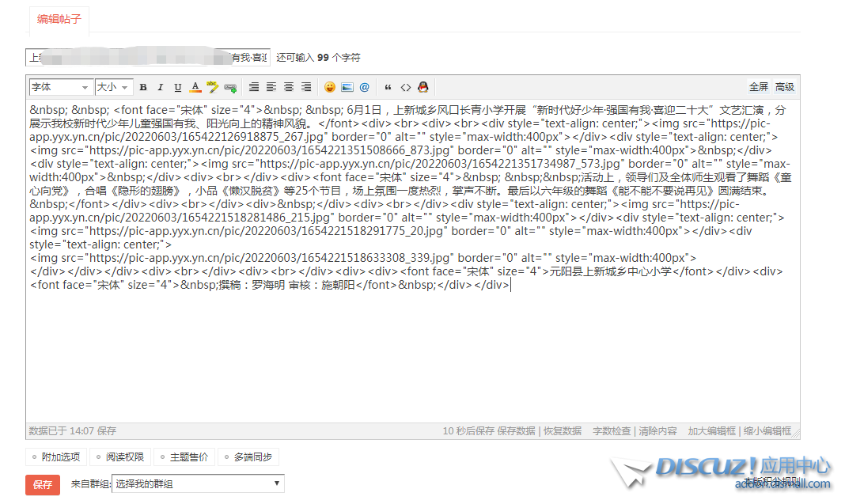Click the 恢复数据 link

coord(563,431)
